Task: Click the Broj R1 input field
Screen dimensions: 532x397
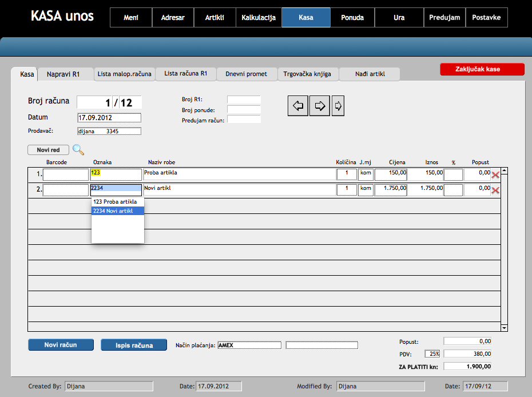Action: 244,100
